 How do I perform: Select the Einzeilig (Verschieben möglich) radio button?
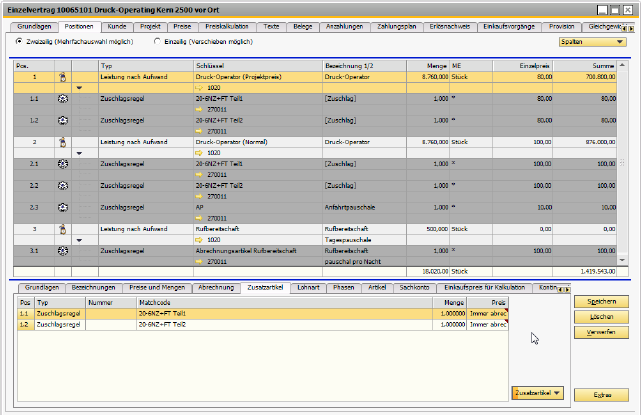(x=156, y=43)
